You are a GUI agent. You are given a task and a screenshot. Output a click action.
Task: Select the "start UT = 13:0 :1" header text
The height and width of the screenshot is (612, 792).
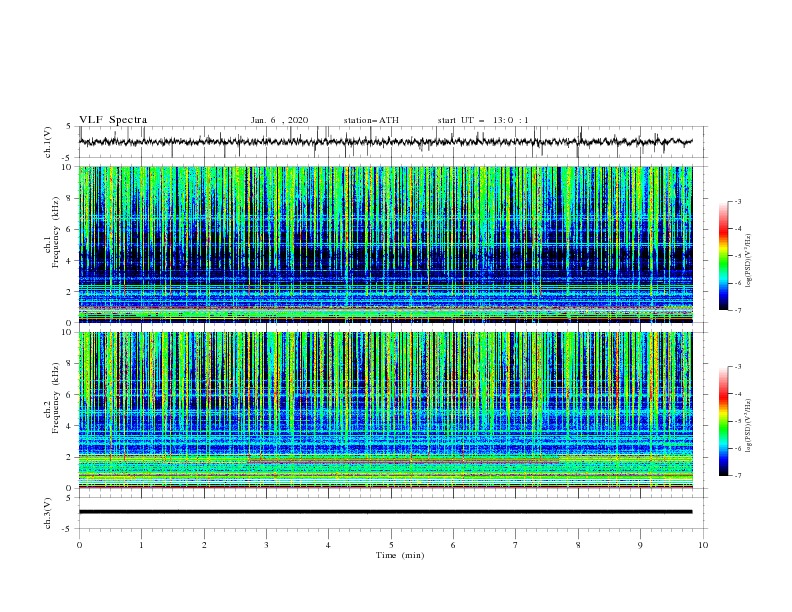483,120
